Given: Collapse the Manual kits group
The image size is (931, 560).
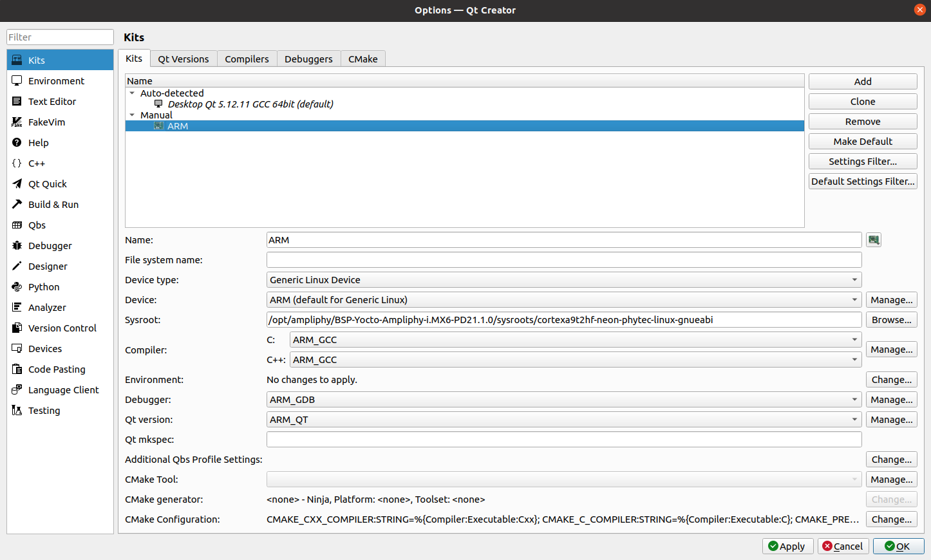Looking at the screenshot, I should (x=132, y=115).
